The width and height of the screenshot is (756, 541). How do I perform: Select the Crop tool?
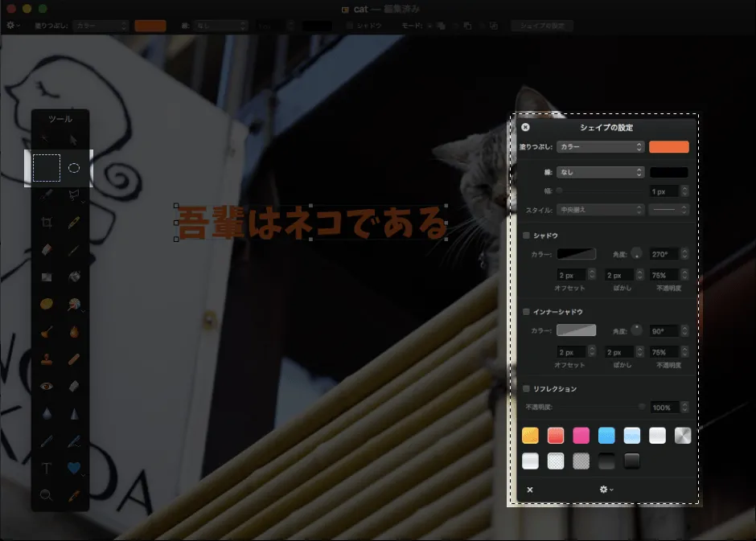pyautogui.click(x=47, y=222)
